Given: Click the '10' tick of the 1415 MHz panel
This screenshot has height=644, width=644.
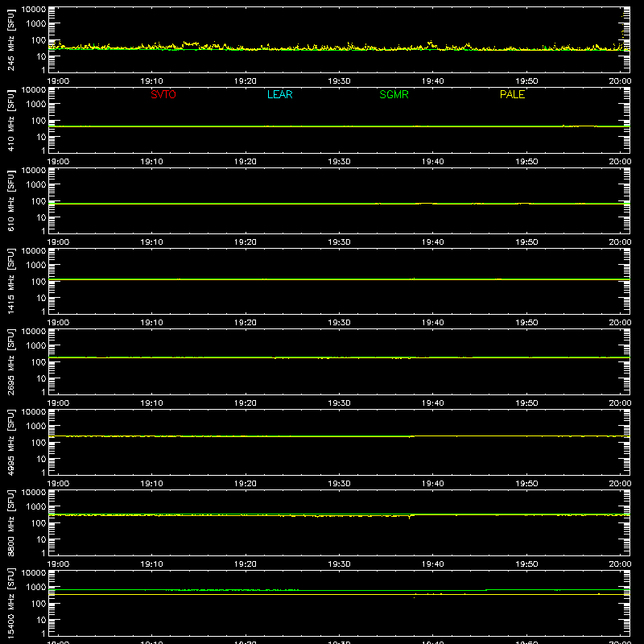Looking at the screenshot, I should [x=41, y=298].
